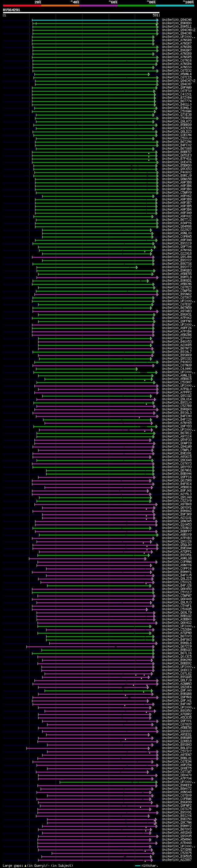This screenshot has width=197, height=868.
Task: Click the green ~80% identity legend segment
Action: (137, 6)
